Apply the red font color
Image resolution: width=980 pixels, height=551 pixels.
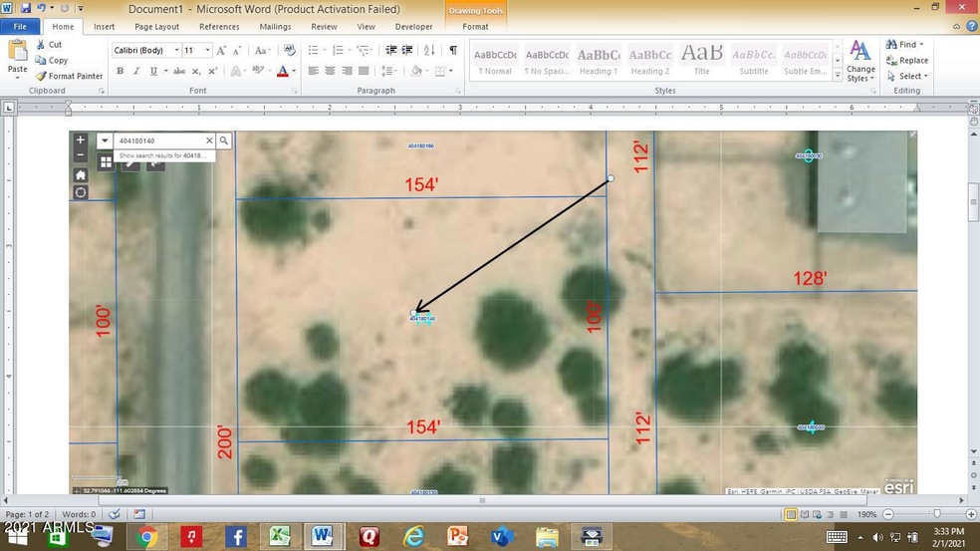click(x=283, y=71)
